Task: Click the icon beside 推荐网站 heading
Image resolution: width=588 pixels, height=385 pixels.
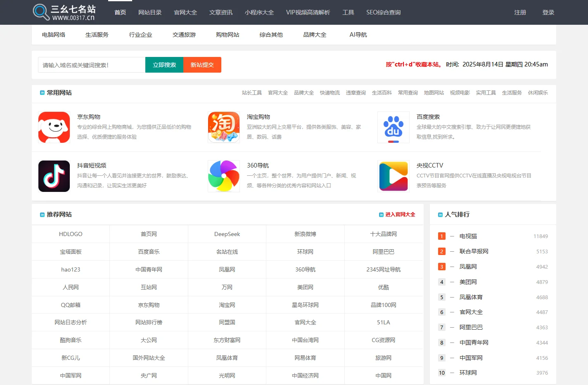Action: tap(42, 215)
